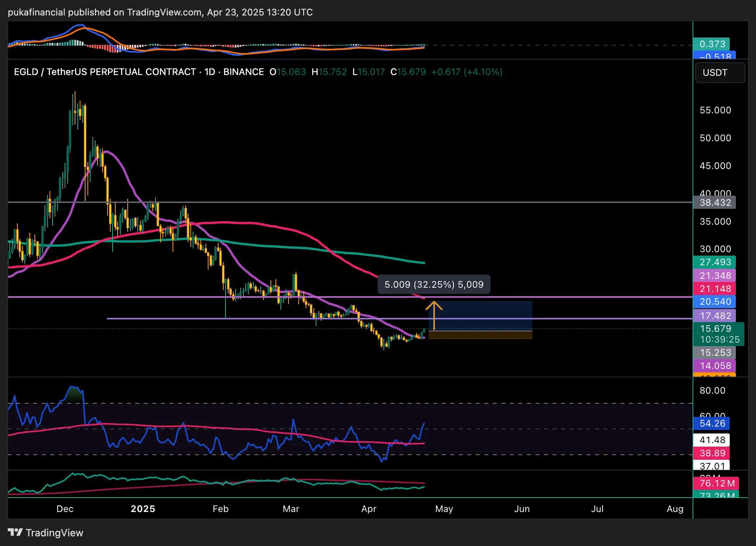Screen dimensions: 756x546
Task: Click the RSI value label 54.26
Action: point(712,423)
